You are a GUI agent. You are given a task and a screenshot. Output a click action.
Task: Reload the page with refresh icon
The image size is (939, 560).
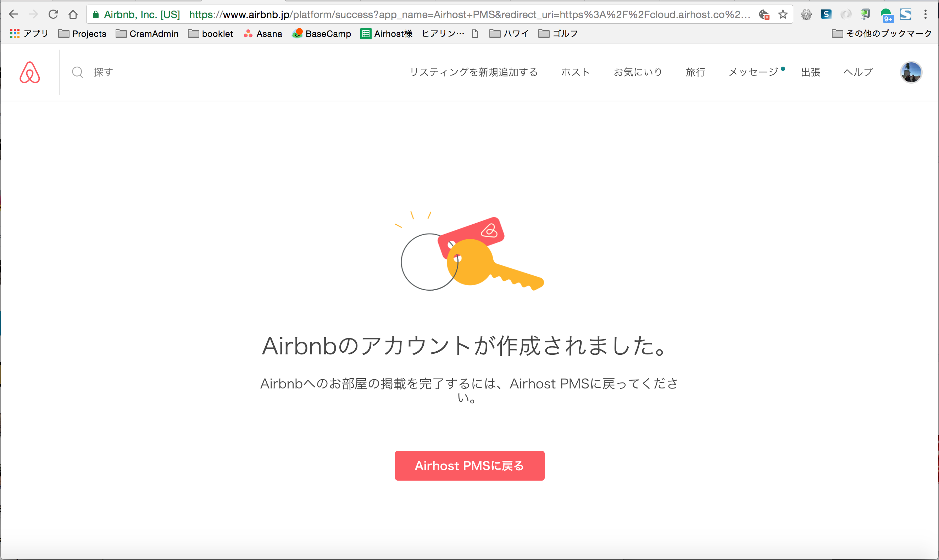pyautogui.click(x=53, y=14)
